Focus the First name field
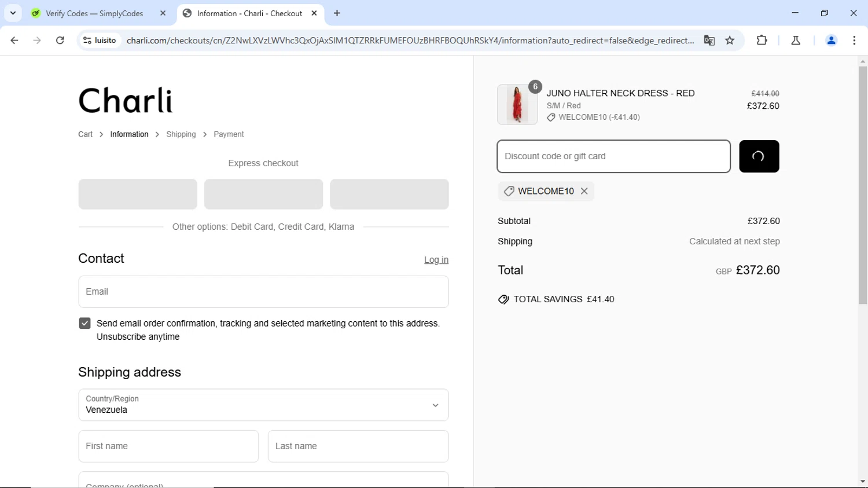The image size is (868, 488). [x=168, y=446]
